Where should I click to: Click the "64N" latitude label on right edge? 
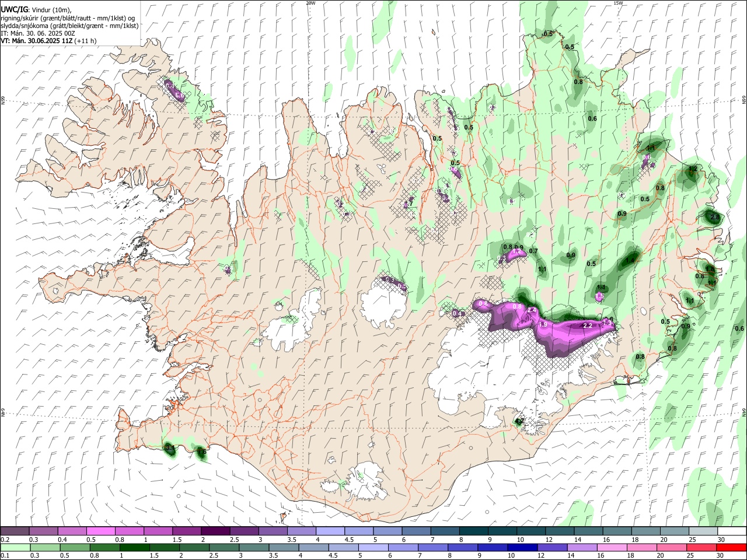(x=744, y=412)
